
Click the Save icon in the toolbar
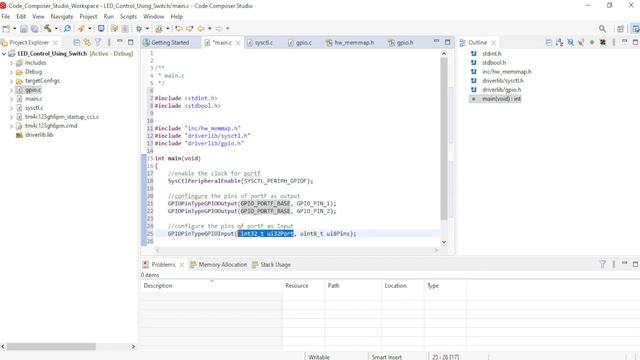(x=24, y=29)
